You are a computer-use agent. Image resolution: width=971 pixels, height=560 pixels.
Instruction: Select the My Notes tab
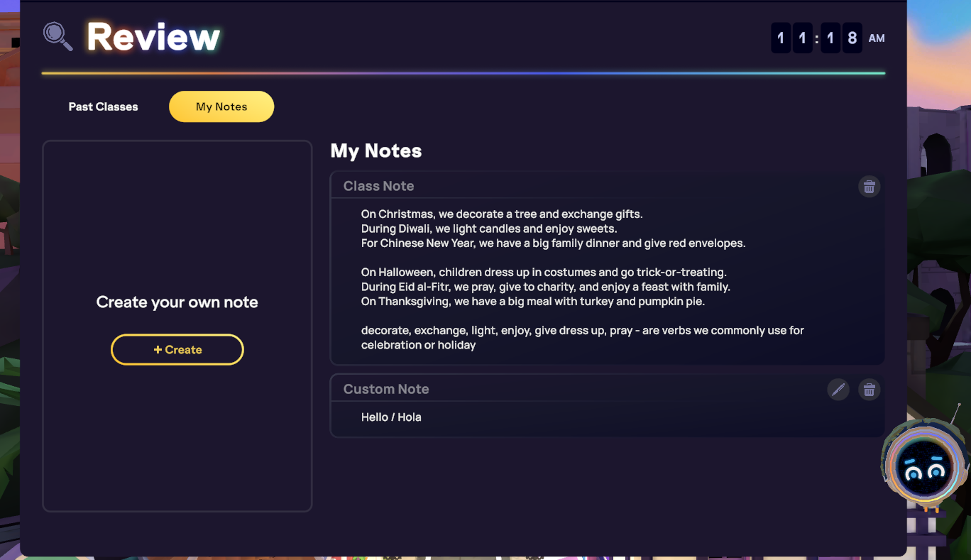pyautogui.click(x=221, y=106)
